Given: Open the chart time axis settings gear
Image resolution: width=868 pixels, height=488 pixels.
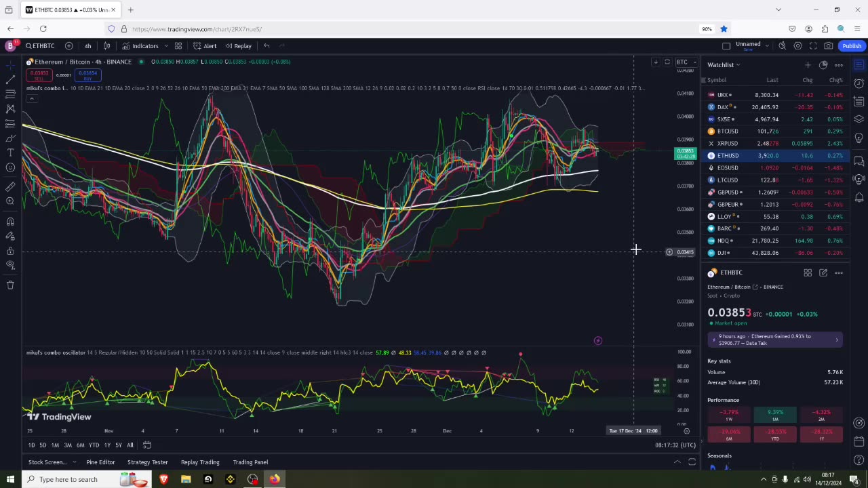Looking at the screenshot, I should click(x=686, y=431).
